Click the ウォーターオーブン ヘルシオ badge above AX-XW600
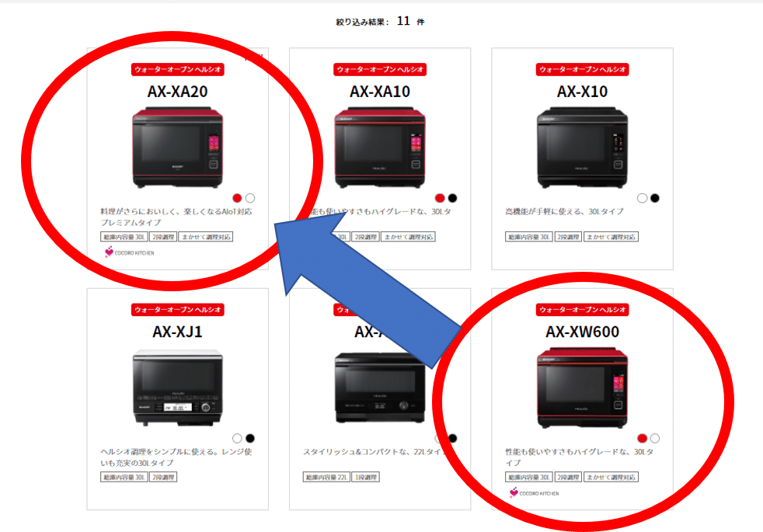763x532 pixels. pyautogui.click(x=583, y=310)
